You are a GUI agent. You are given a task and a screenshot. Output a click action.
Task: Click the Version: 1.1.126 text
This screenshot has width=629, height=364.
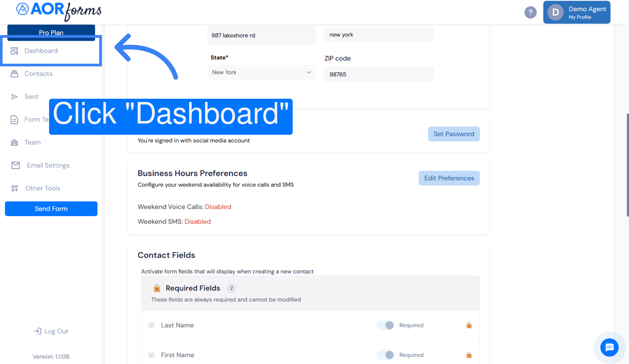pos(51,356)
